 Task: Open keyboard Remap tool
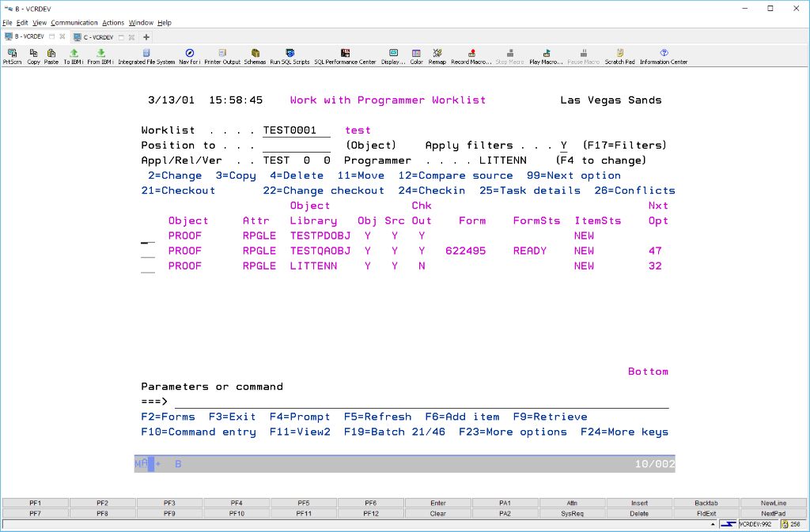coord(437,56)
